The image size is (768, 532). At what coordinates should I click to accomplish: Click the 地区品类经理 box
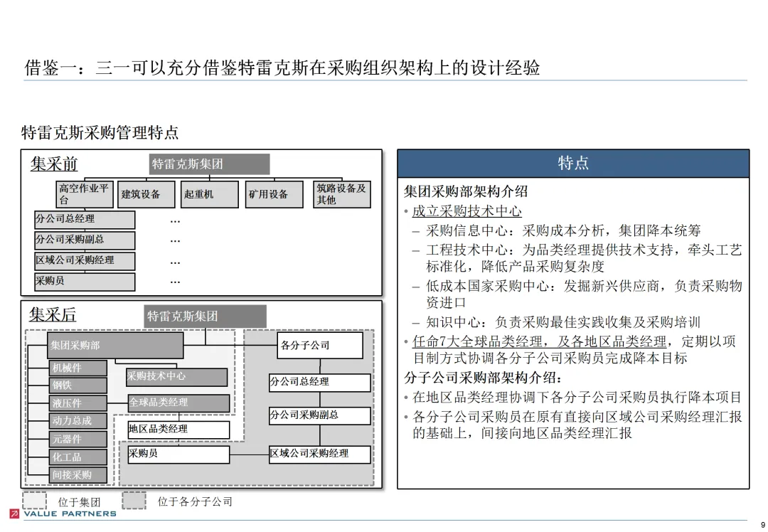coord(178,430)
